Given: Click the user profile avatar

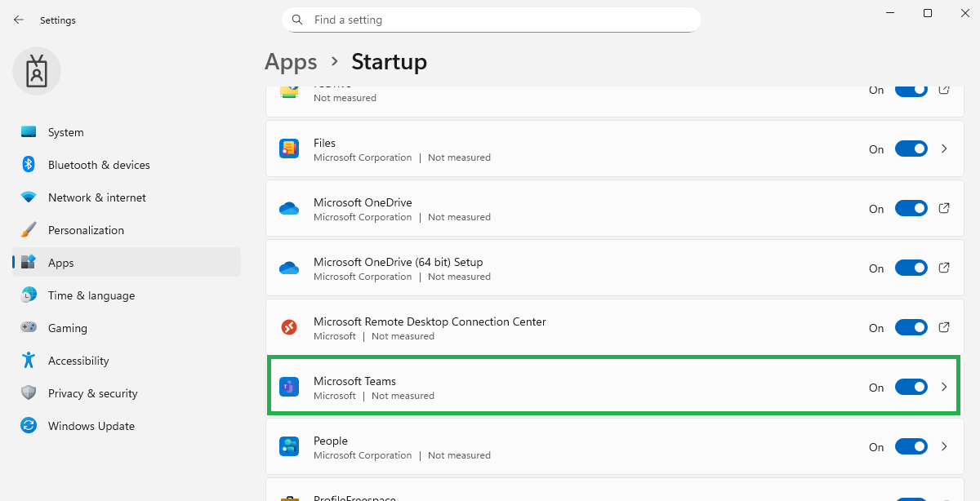Looking at the screenshot, I should pos(37,71).
